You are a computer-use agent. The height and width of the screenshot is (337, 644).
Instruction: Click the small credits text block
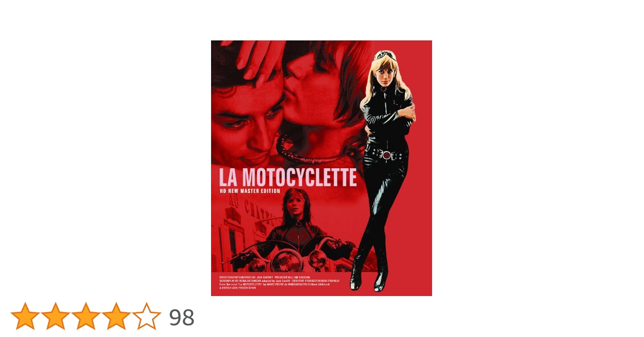279,283
